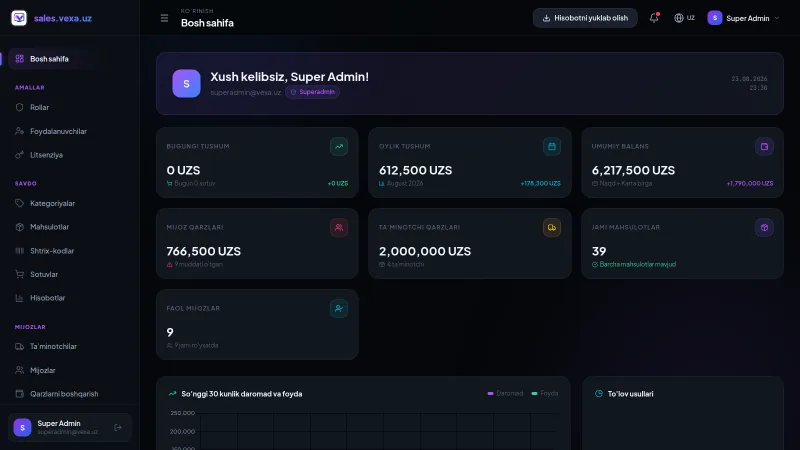Click the Ta'minotchi qarzlari truck icon
Viewport: 800px width, 450px height.
(552, 228)
